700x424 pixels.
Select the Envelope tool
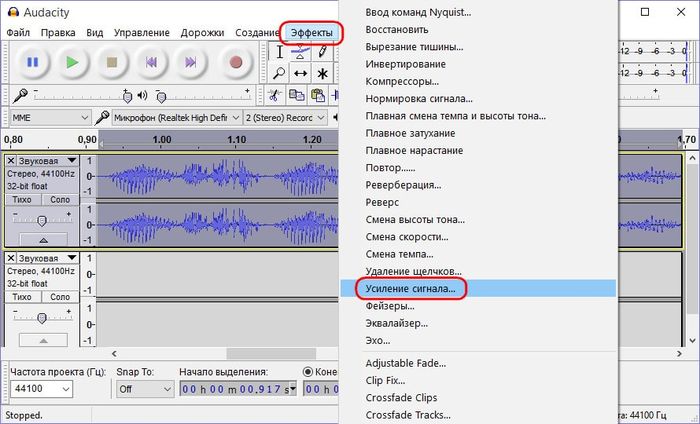300,52
